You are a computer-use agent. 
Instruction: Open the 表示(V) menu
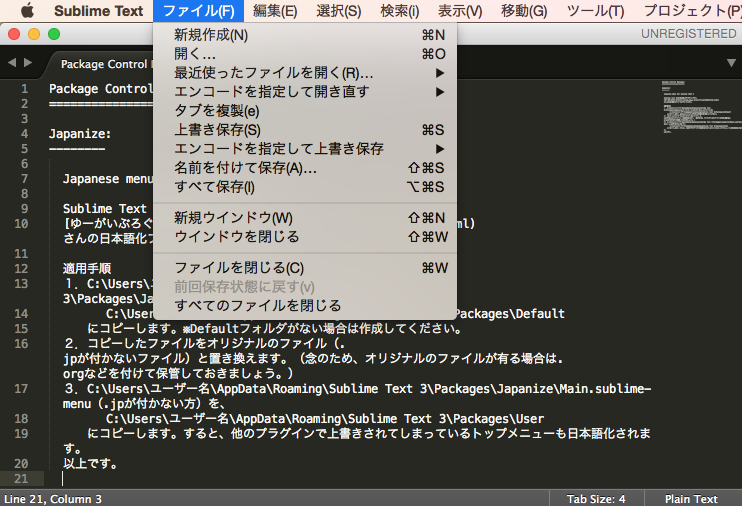tap(460, 10)
